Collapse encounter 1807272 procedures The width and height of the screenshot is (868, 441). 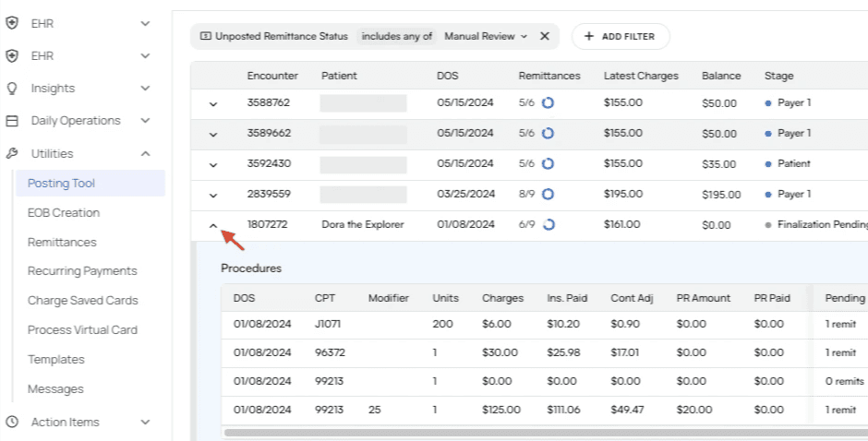click(x=213, y=225)
